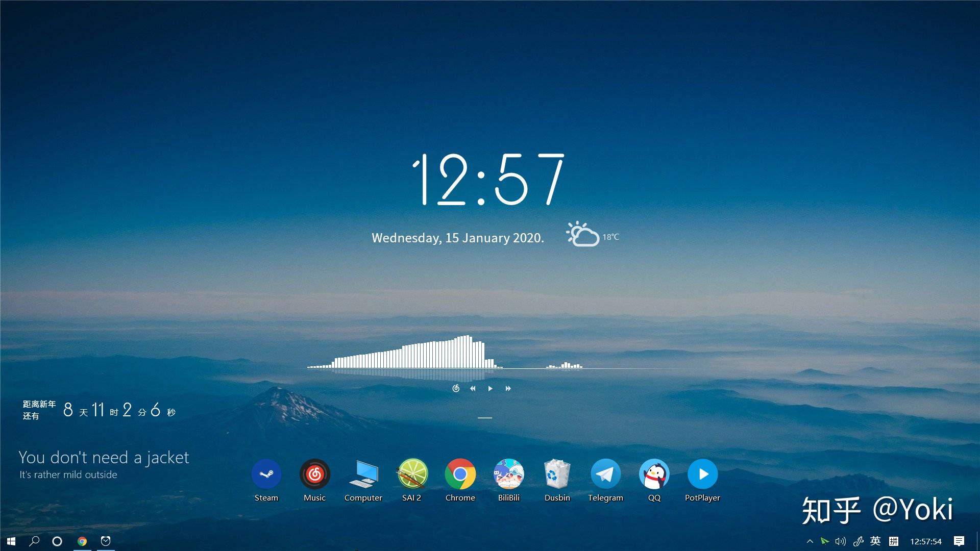The width and height of the screenshot is (980, 551).
Task: Click the large 12:57 clock widget
Action: coord(488,179)
